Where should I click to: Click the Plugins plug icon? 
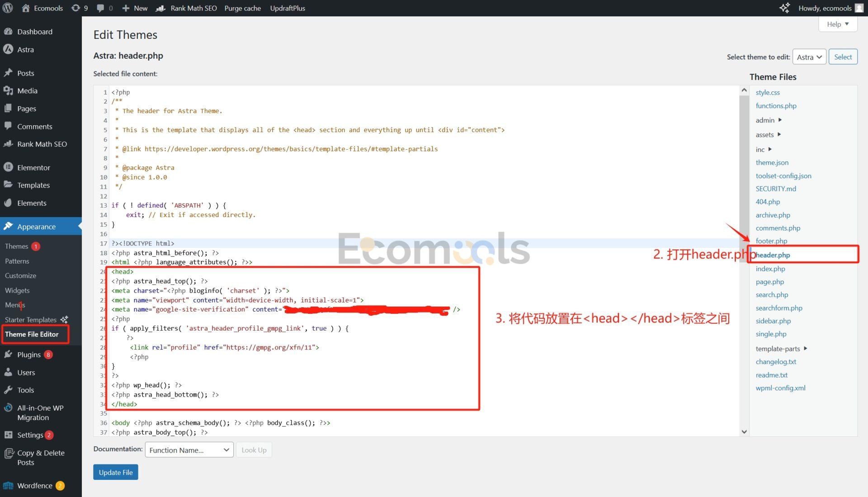pyautogui.click(x=8, y=355)
